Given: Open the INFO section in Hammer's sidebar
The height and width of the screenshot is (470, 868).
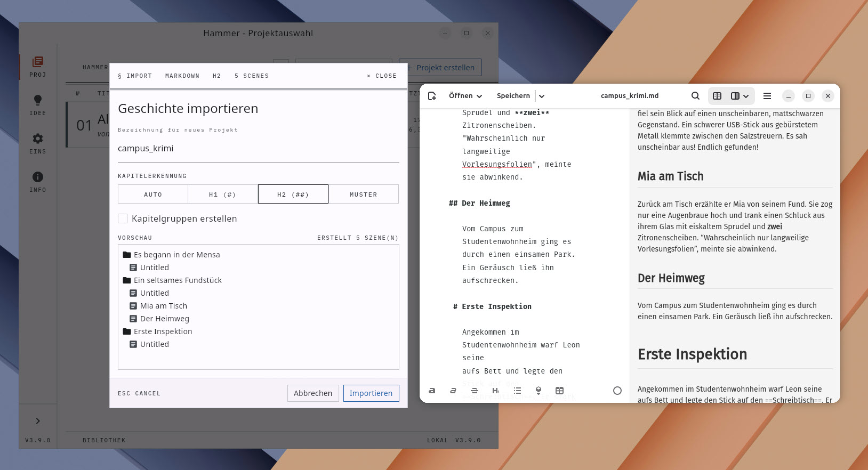Looking at the screenshot, I should [x=38, y=182].
